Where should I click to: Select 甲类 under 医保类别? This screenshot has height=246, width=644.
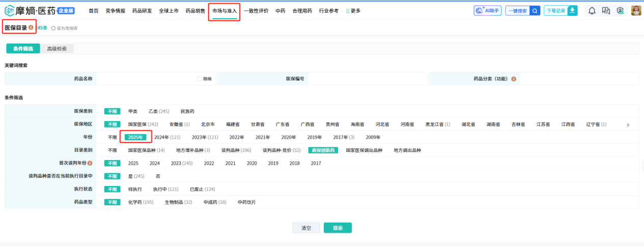point(133,111)
